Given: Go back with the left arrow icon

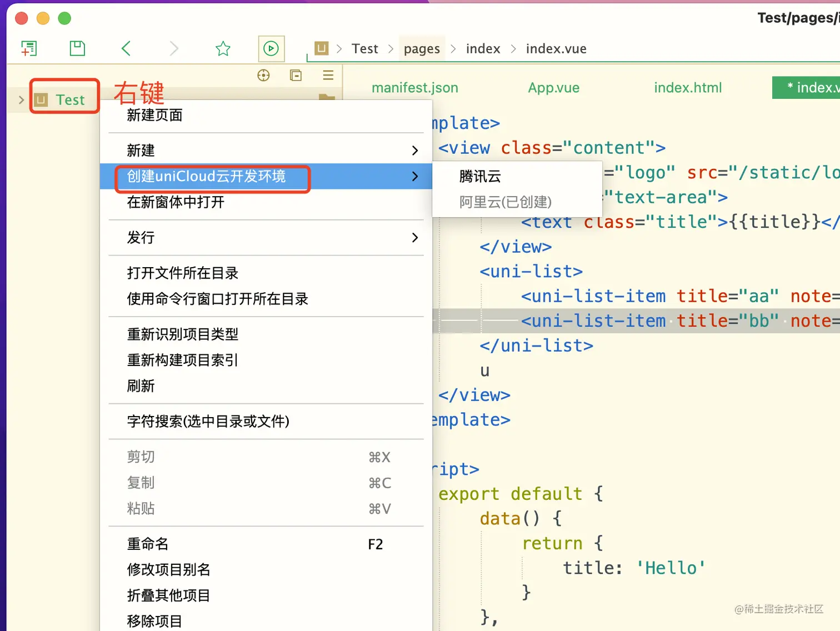Looking at the screenshot, I should (x=126, y=48).
